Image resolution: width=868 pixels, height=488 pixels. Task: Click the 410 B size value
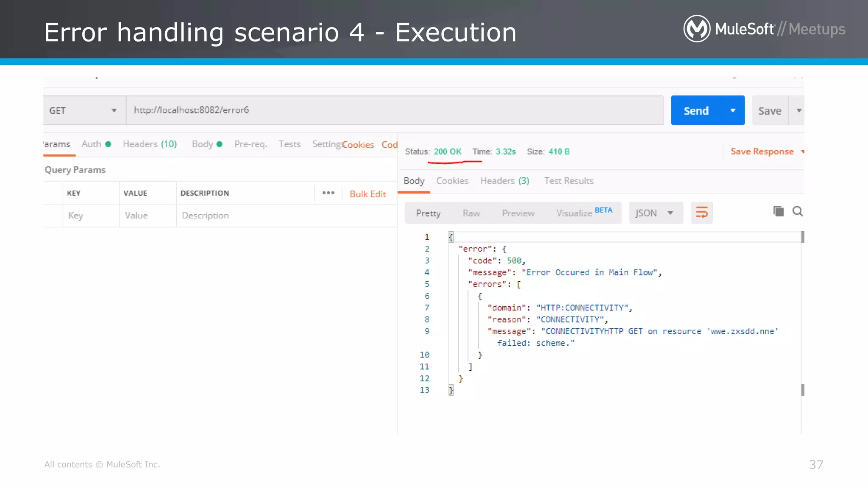559,152
